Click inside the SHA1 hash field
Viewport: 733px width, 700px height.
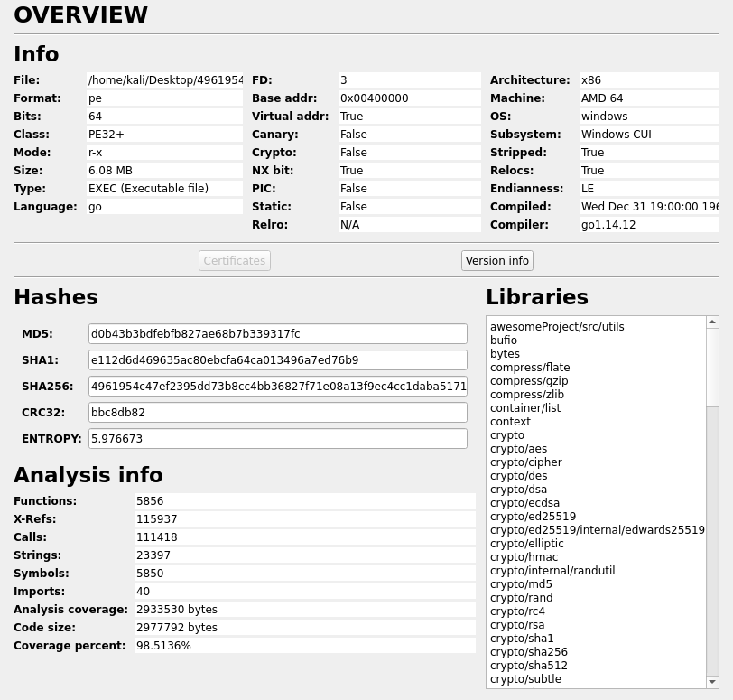(277, 360)
